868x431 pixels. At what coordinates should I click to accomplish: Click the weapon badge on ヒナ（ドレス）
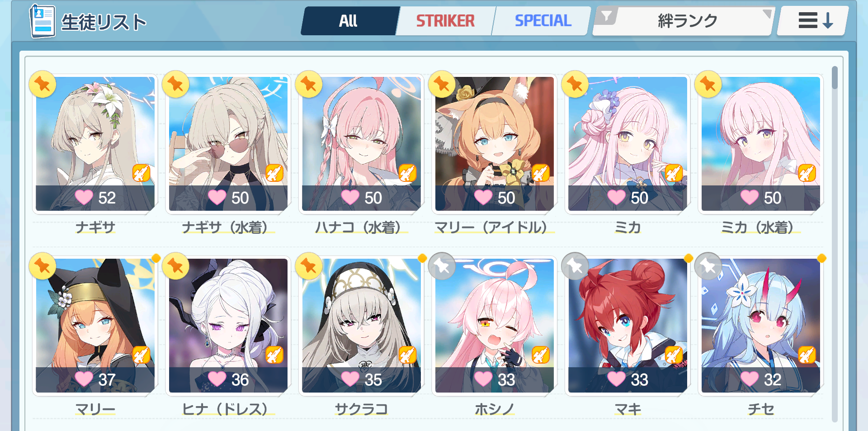click(274, 355)
